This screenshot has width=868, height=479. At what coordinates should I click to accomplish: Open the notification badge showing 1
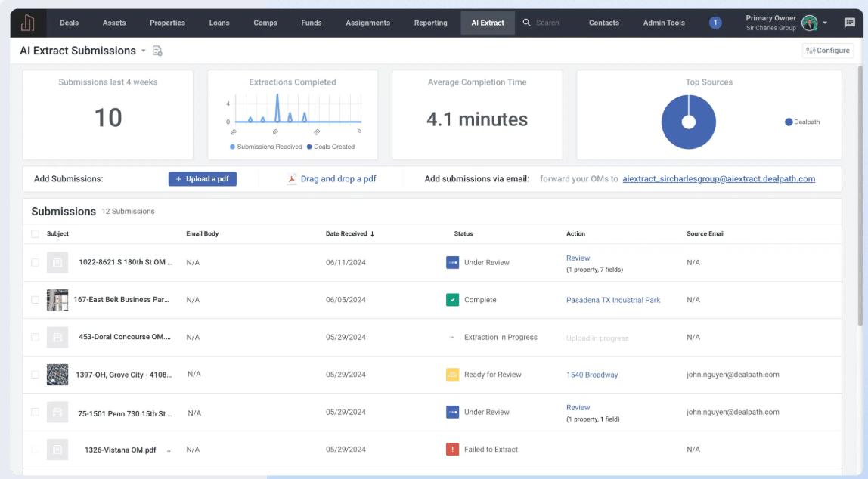pos(715,23)
